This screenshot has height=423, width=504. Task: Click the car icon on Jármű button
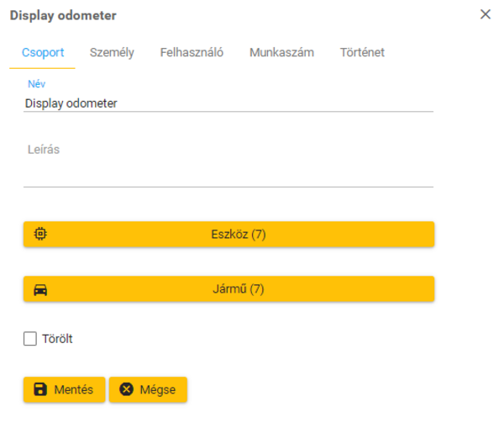pyautogui.click(x=40, y=289)
